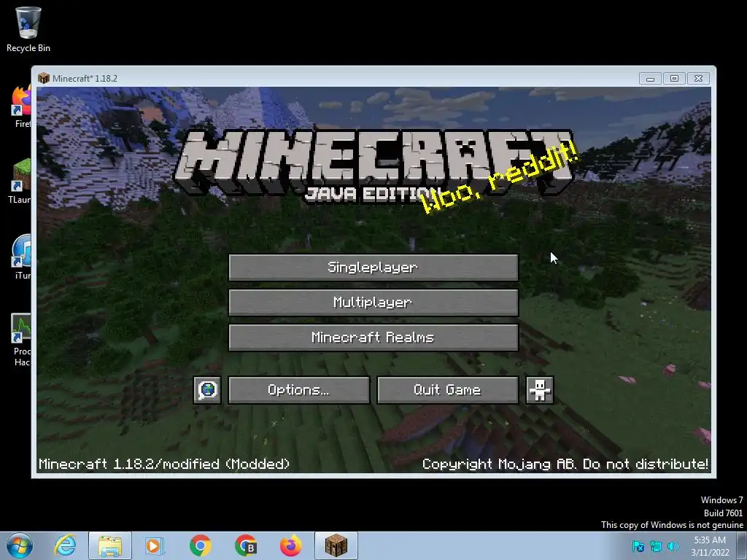Open the clock showing 5:35 AM
The image size is (747, 560).
710,546
